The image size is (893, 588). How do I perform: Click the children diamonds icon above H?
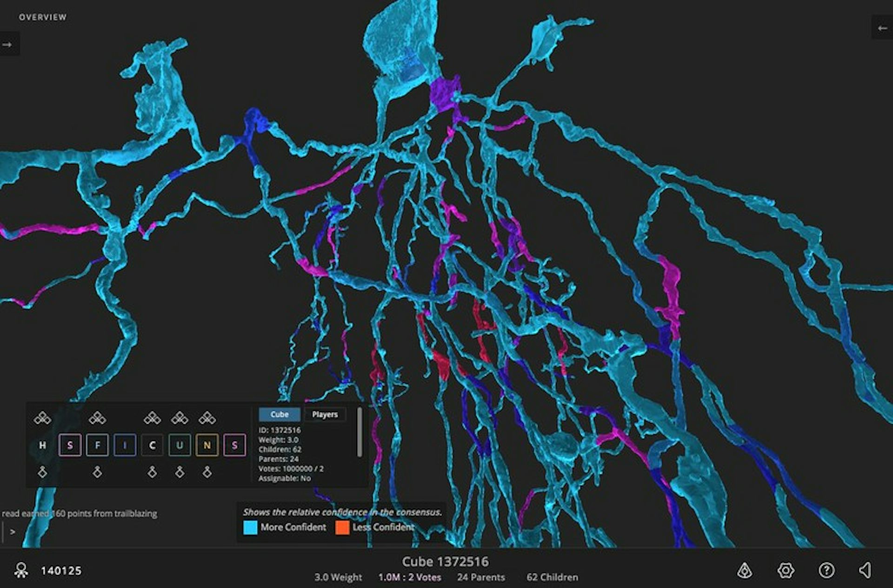42,418
